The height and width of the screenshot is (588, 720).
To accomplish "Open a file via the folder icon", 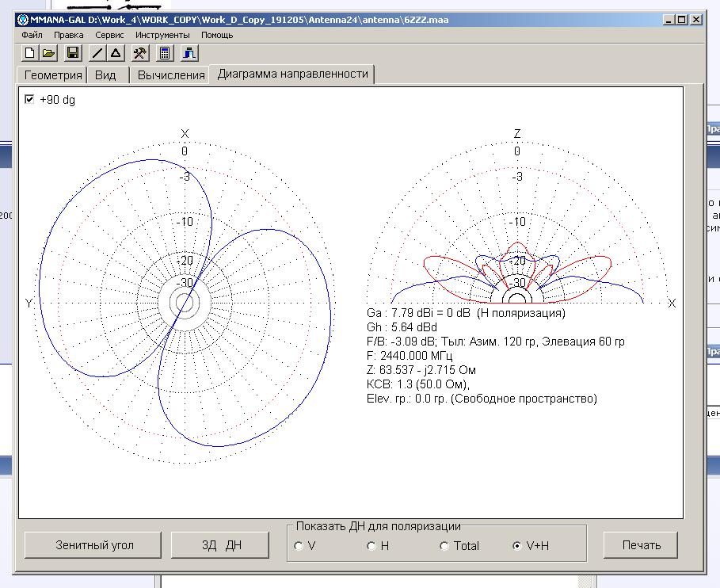I will 48,53.
